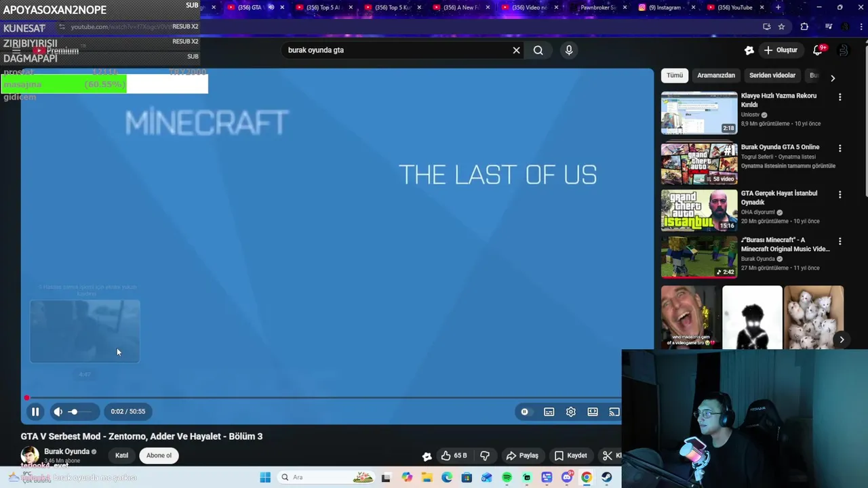
Task: Click the scissors clip button
Action: (608, 455)
